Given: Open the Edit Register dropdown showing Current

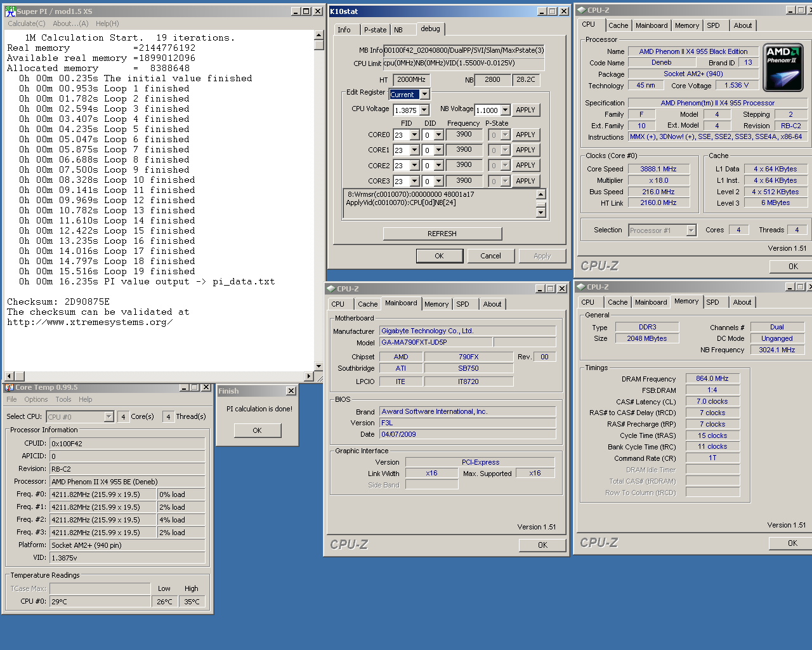Looking at the screenshot, I should pyautogui.click(x=425, y=94).
